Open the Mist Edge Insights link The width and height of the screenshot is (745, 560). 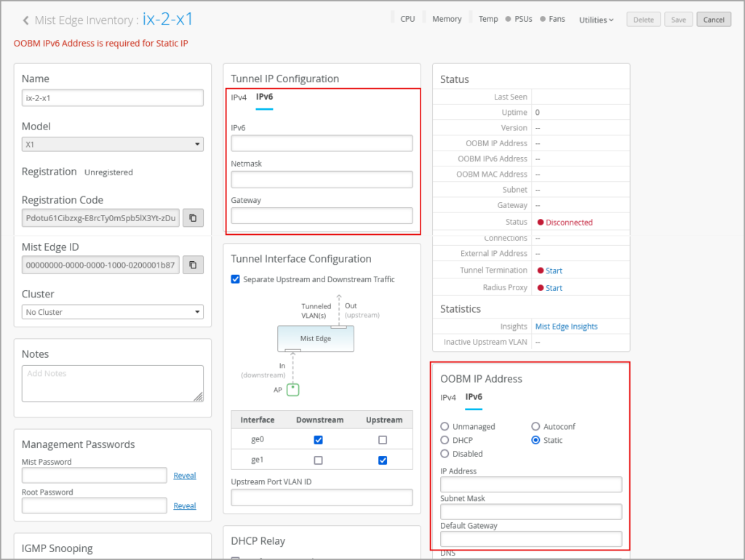click(x=566, y=327)
